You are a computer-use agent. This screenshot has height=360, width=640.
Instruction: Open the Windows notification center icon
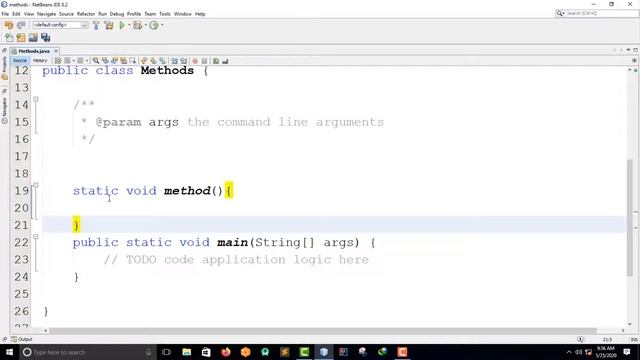pos(627,352)
